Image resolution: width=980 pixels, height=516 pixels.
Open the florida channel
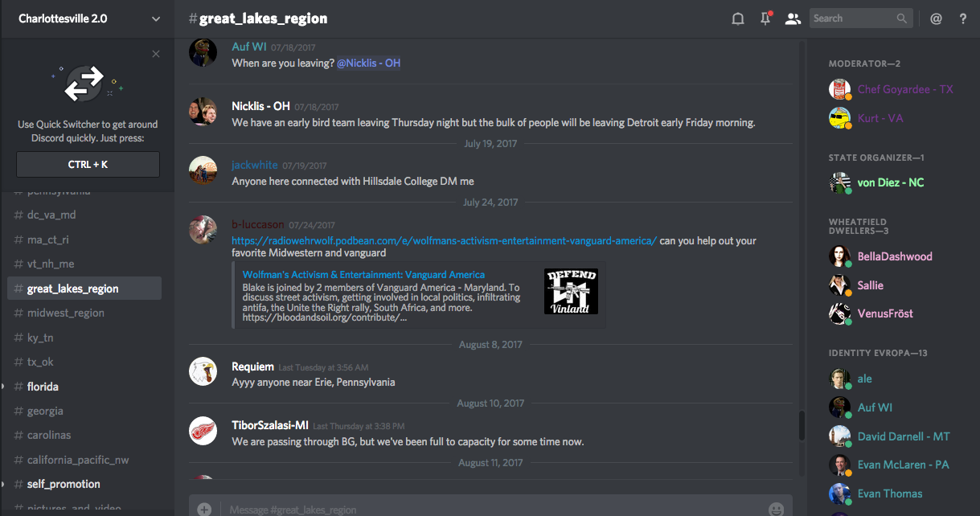point(43,387)
